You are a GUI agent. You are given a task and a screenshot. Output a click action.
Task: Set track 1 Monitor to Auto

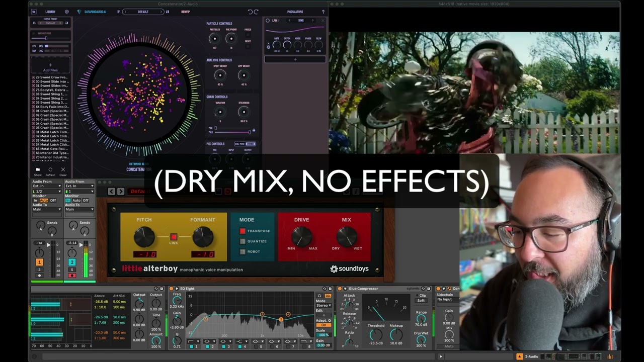tap(44, 200)
